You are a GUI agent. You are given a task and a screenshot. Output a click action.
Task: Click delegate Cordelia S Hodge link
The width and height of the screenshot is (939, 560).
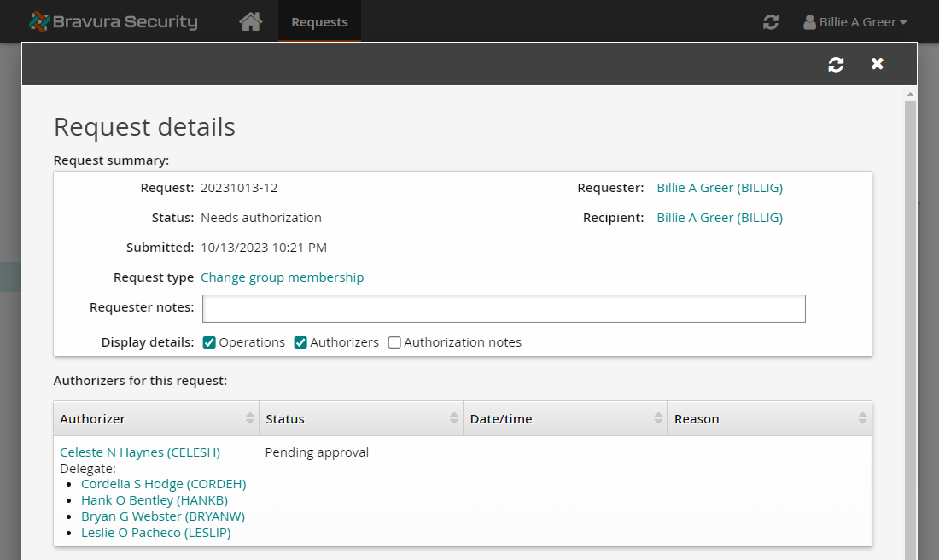pyautogui.click(x=163, y=484)
